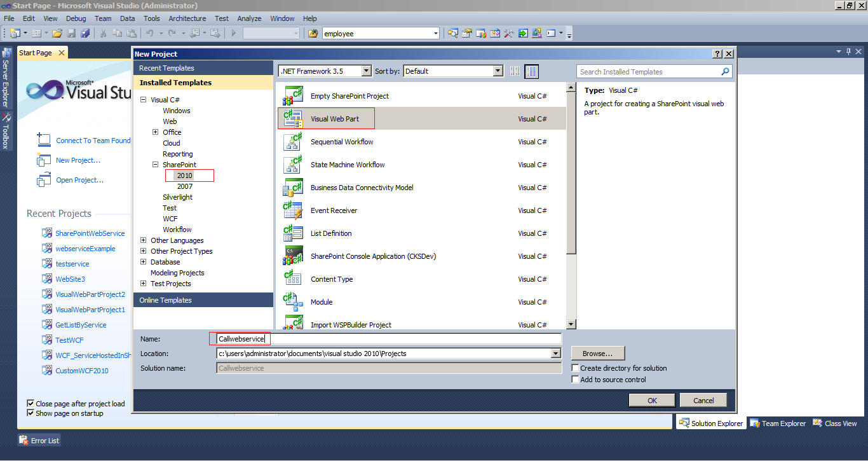Select the State Machine Workflow template icon
The height and width of the screenshot is (461, 868).
293,165
